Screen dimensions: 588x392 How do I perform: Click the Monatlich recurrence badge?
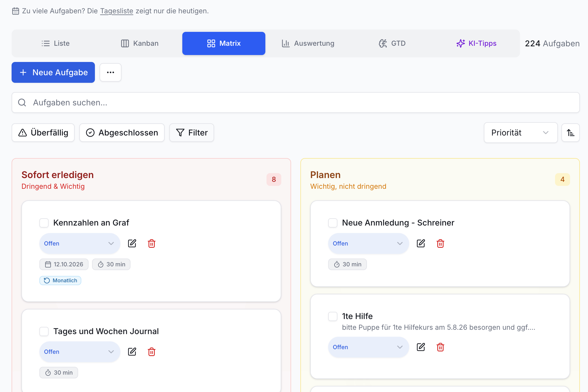click(x=60, y=281)
